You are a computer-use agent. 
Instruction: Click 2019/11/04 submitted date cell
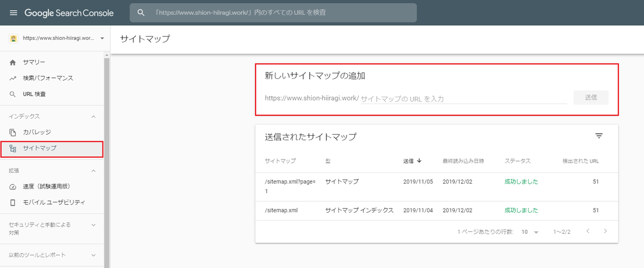coord(418,210)
